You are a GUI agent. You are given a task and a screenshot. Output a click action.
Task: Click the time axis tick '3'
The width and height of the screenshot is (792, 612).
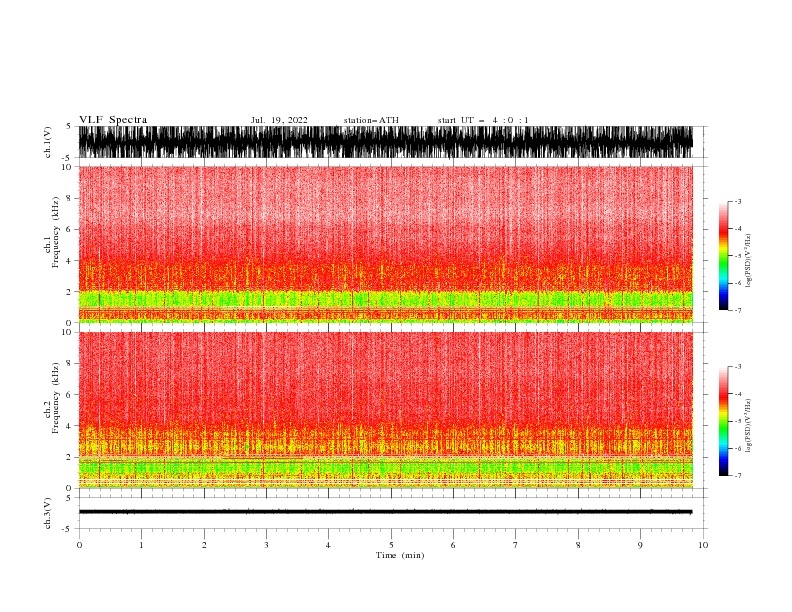(266, 545)
